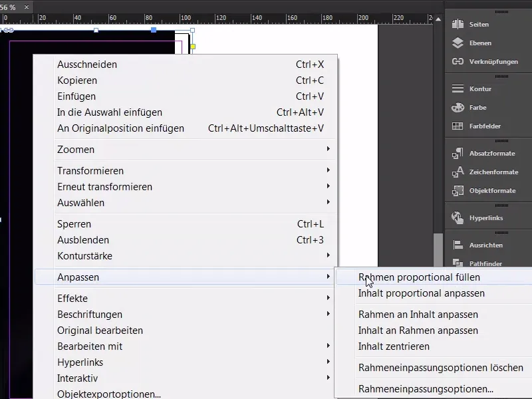
Task: Close the document tab showing 56 %
Action: (x=27, y=7)
